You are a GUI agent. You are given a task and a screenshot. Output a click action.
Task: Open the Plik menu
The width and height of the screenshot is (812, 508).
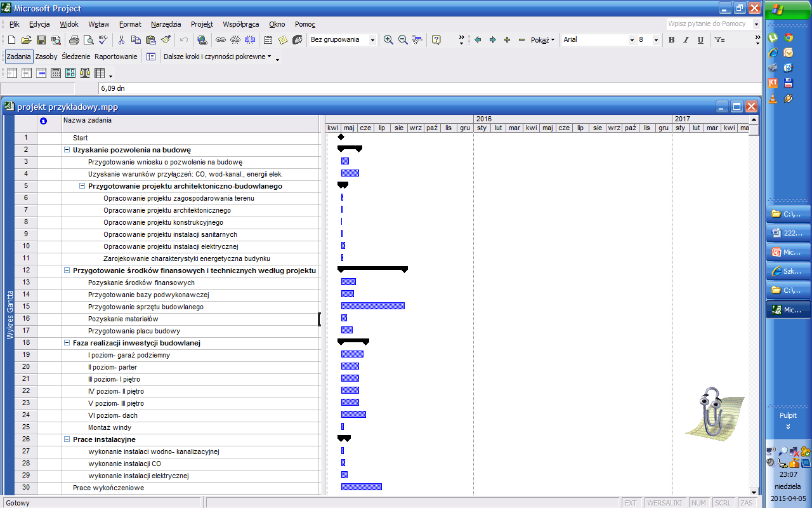point(15,24)
